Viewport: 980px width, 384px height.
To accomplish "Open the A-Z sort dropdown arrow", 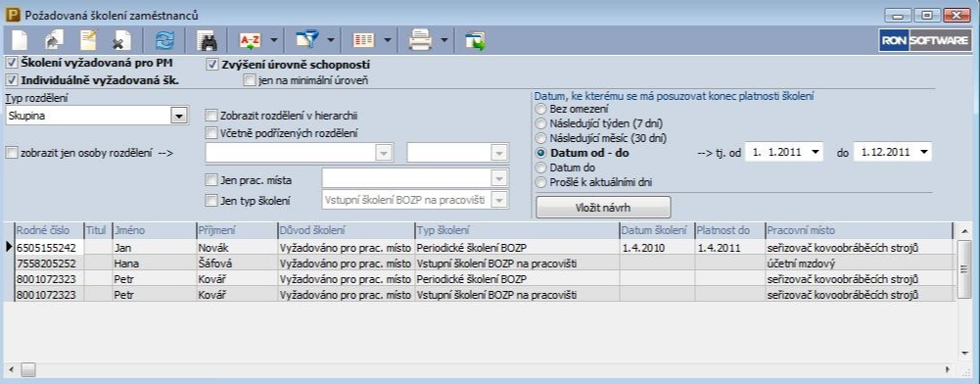I will coord(274,40).
